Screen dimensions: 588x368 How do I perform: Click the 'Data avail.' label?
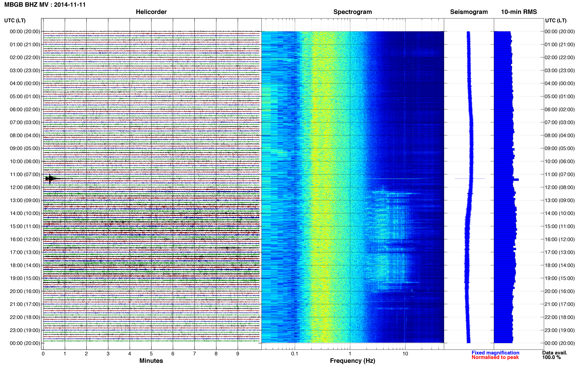555,353
